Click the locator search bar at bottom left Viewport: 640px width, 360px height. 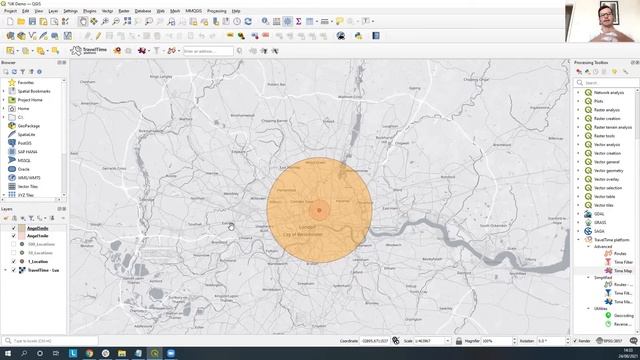click(x=50, y=340)
